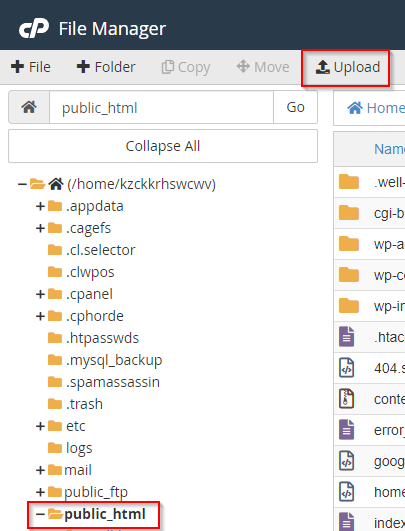Expand the .cpanel folder node
The height and width of the screenshot is (531, 405).
40,294
